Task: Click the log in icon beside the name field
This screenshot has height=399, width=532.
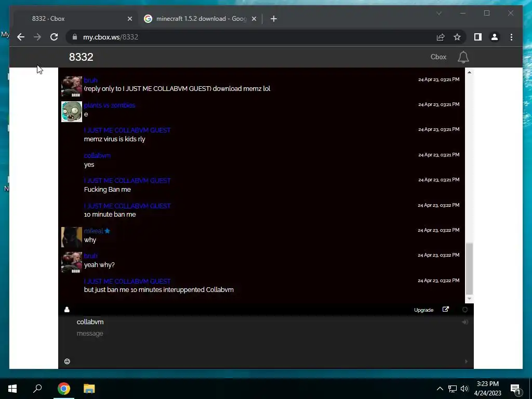Action: tap(465, 322)
